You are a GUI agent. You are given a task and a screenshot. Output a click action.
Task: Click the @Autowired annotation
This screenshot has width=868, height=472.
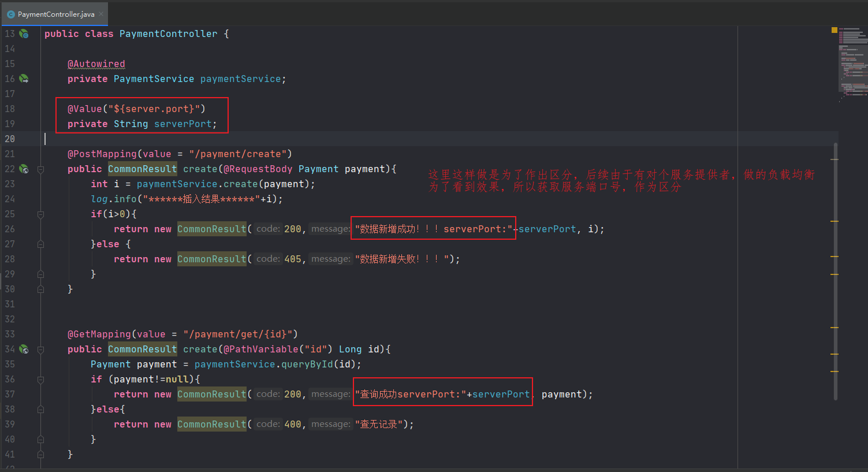coord(96,64)
